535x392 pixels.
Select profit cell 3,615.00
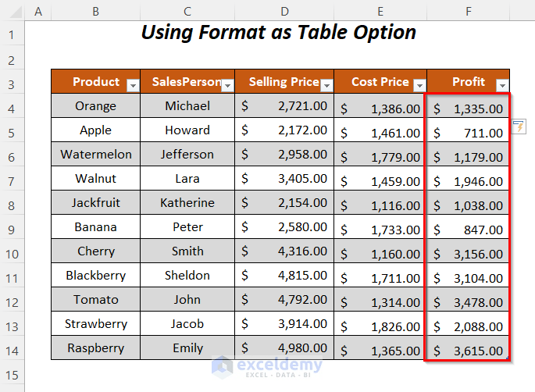point(469,348)
